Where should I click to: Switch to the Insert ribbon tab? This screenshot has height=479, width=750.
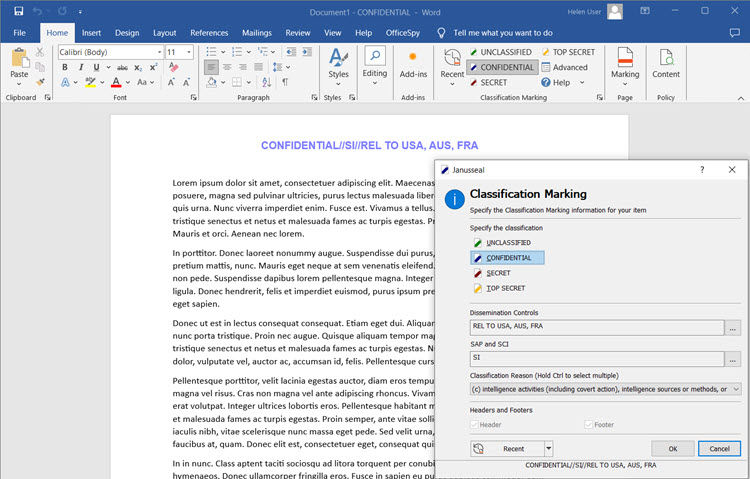(x=91, y=33)
